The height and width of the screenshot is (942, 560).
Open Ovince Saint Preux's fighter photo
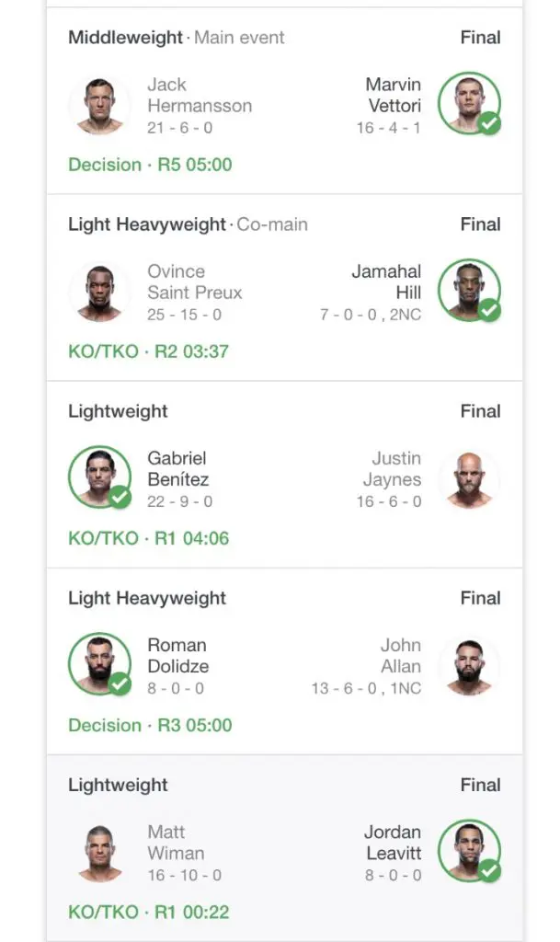tap(99, 292)
